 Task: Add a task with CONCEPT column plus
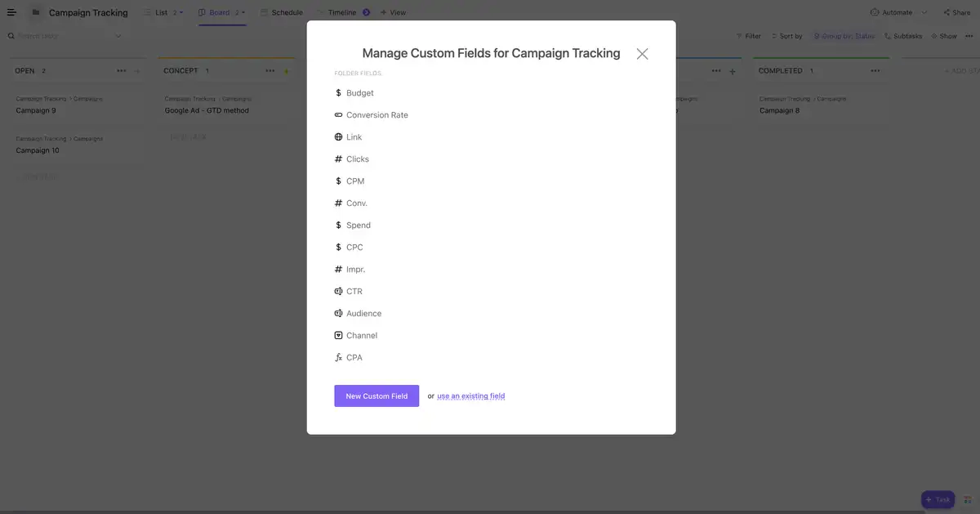click(x=286, y=71)
